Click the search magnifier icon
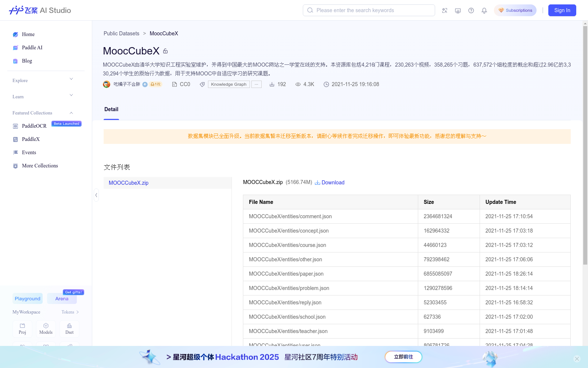 click(x=310, y=10)
